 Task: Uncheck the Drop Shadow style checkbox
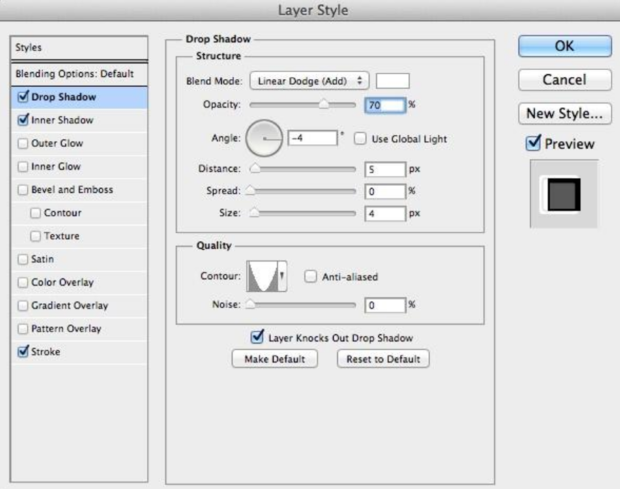click(23, 96)
